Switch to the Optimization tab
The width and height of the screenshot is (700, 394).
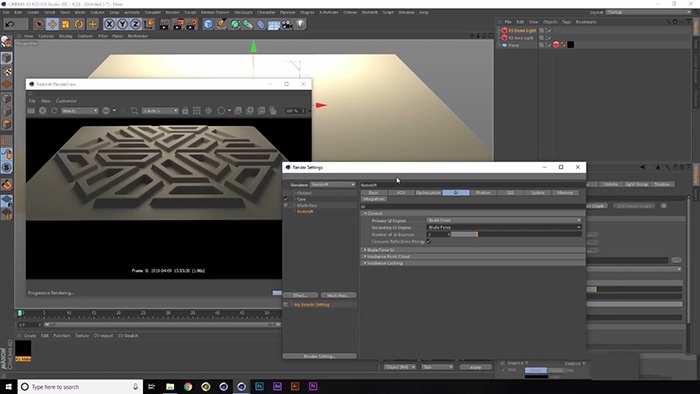tap(428, 193)
